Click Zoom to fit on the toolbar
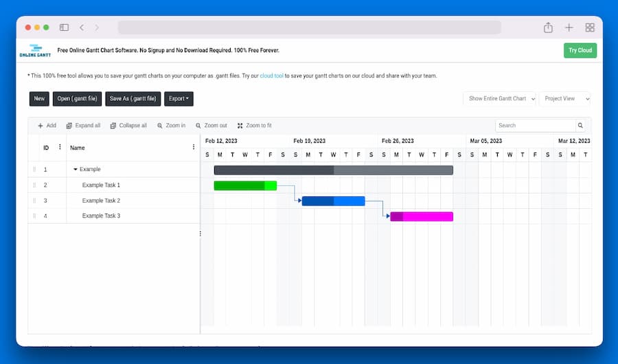The height and width of the screenshot is (364, 618). (x=255, y=126)
